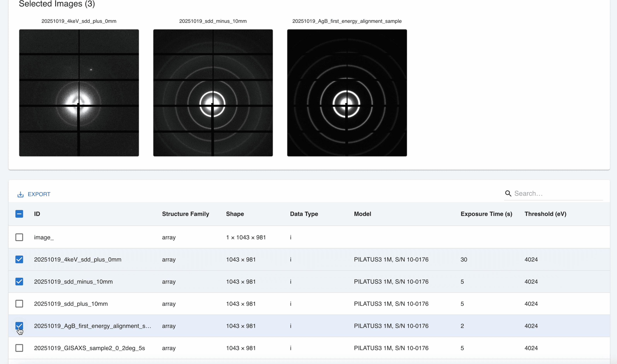Open the AgB energy alignment sample thumbnail
Screen dimensions: 617x364
click(347, 93)
